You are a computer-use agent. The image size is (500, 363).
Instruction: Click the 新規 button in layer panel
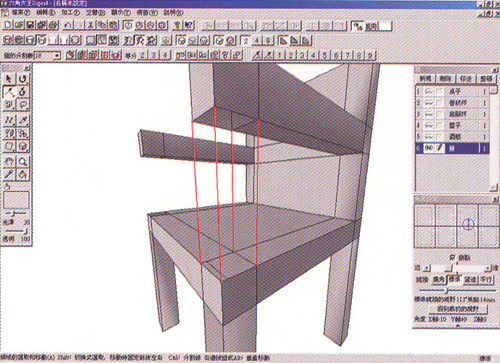425,79
